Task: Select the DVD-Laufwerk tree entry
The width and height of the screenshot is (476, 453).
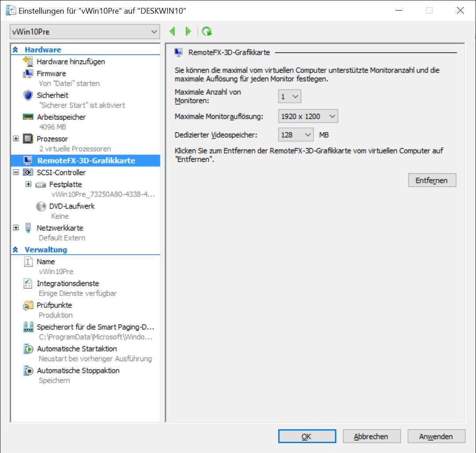Action: click(72, 206)
